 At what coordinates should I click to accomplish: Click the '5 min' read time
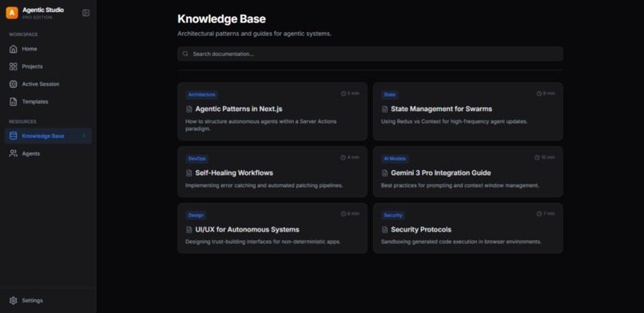click(x=353, y=93)
